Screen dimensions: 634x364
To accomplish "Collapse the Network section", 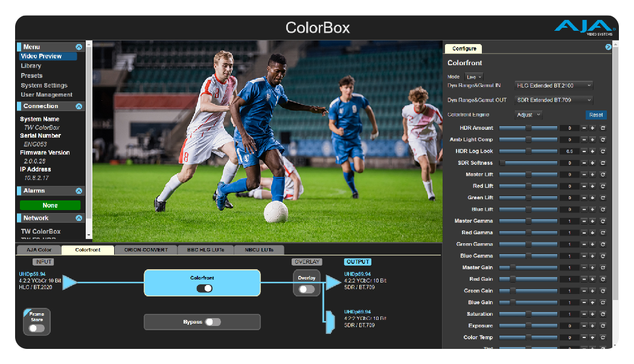I will [79, 218].
